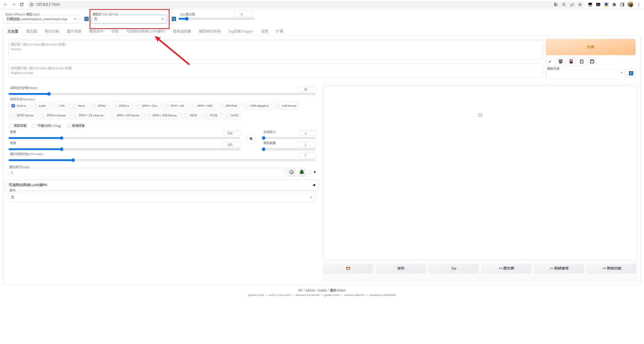Select the DPM++ SDE Karras sampler

162,115
